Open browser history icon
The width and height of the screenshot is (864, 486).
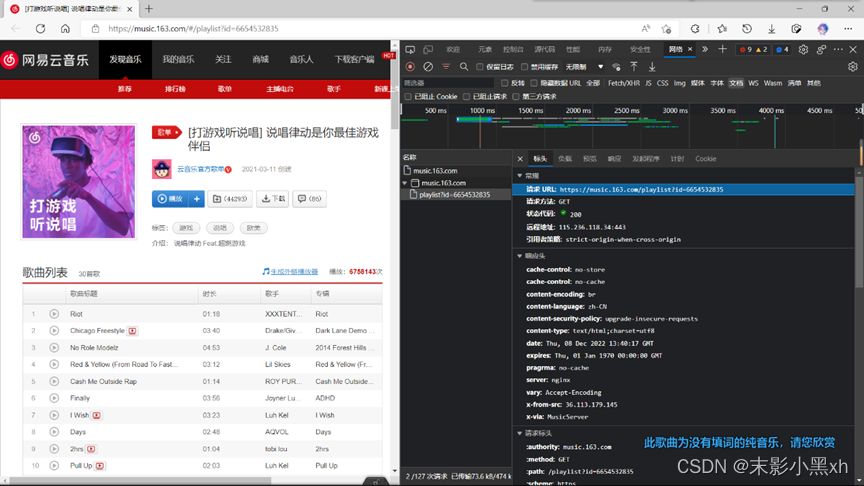point(747,29)
